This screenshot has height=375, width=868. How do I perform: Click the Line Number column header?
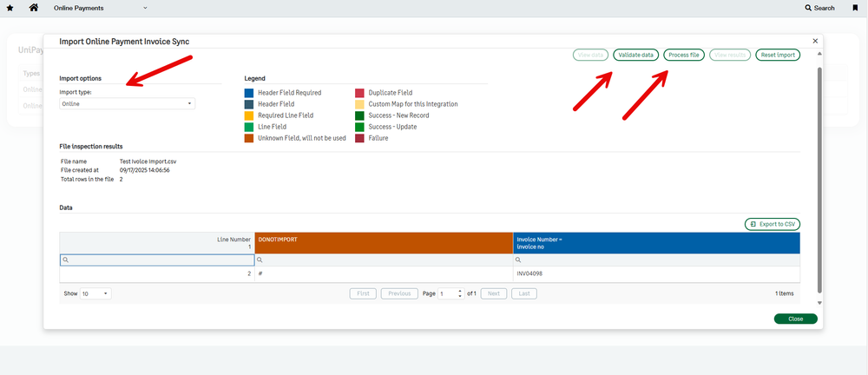tap(157, 243)
